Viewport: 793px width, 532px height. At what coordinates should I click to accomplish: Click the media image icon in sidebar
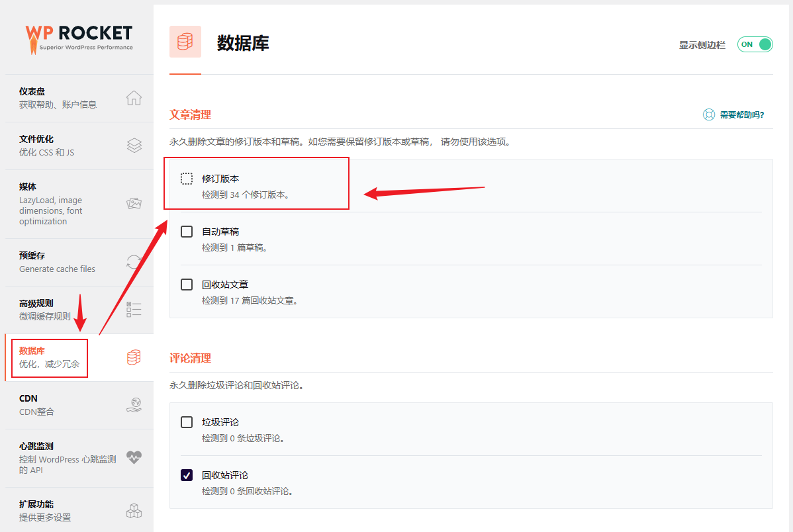click(134, 204)
